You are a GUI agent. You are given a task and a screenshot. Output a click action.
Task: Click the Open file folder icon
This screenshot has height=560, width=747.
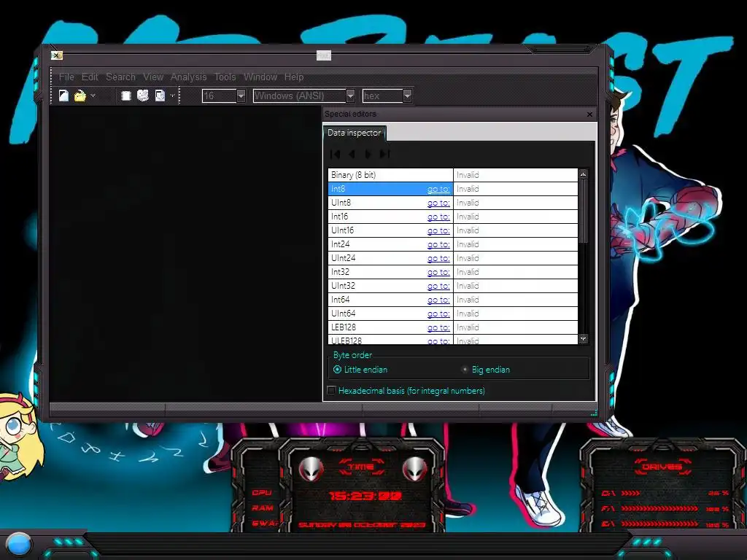click(x=80, y=96)
